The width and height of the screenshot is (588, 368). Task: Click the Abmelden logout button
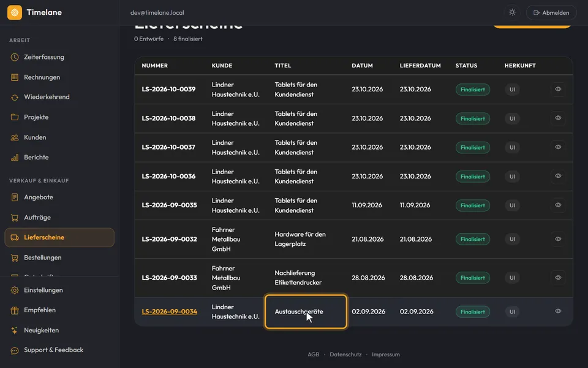click(x=551, y=12)
